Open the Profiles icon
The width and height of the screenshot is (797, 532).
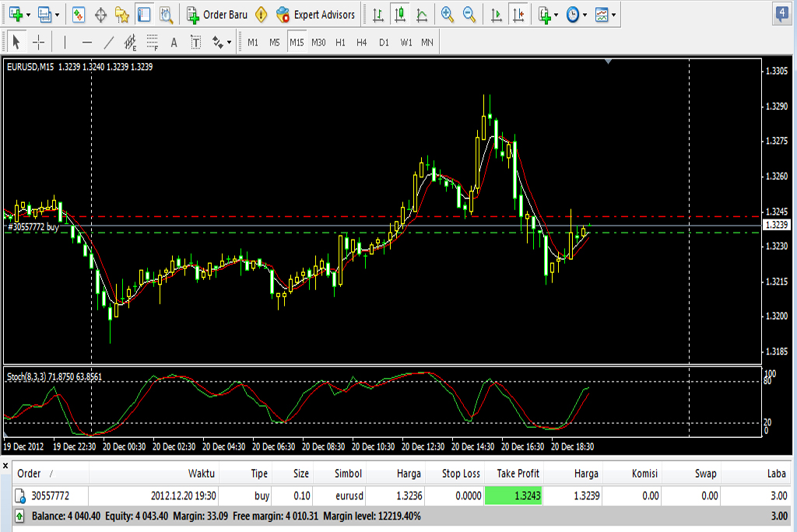pos(44,15)
